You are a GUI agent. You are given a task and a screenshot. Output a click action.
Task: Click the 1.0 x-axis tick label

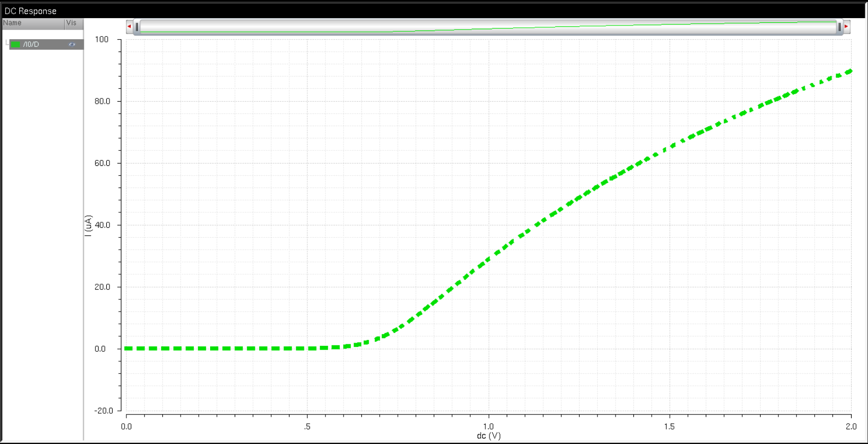[x=489, y=427]
